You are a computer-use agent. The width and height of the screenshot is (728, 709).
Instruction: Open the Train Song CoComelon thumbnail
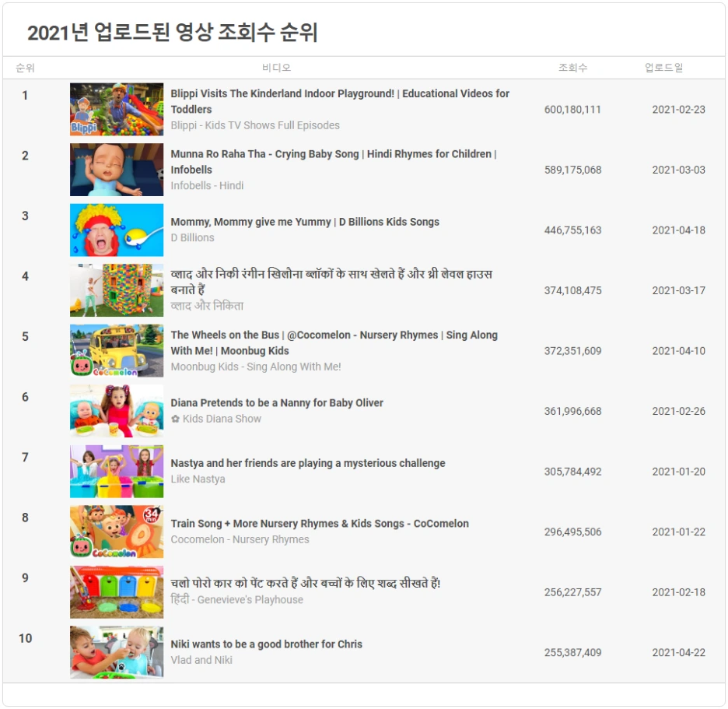click(x=117, y=532)
